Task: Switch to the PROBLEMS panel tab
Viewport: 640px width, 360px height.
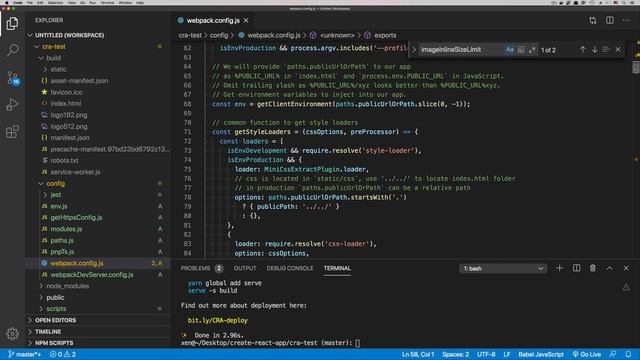Action: (x=196, y=268)
